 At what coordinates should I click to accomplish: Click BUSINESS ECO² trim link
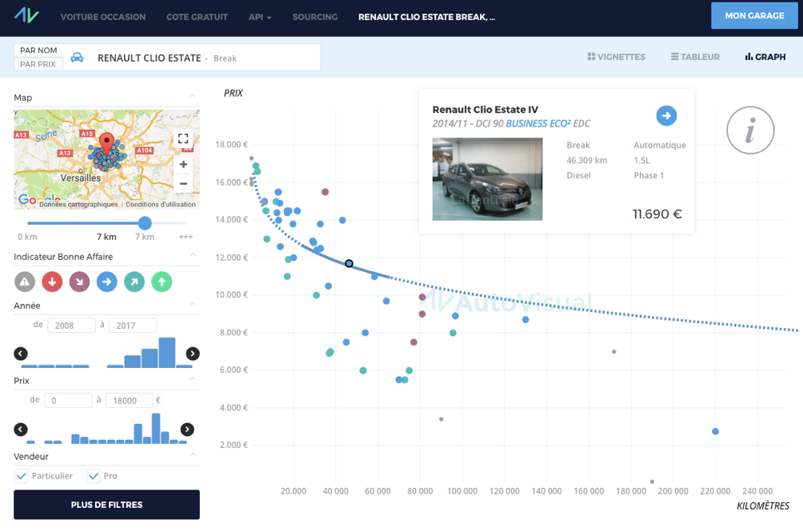click(x=538, y=123)
